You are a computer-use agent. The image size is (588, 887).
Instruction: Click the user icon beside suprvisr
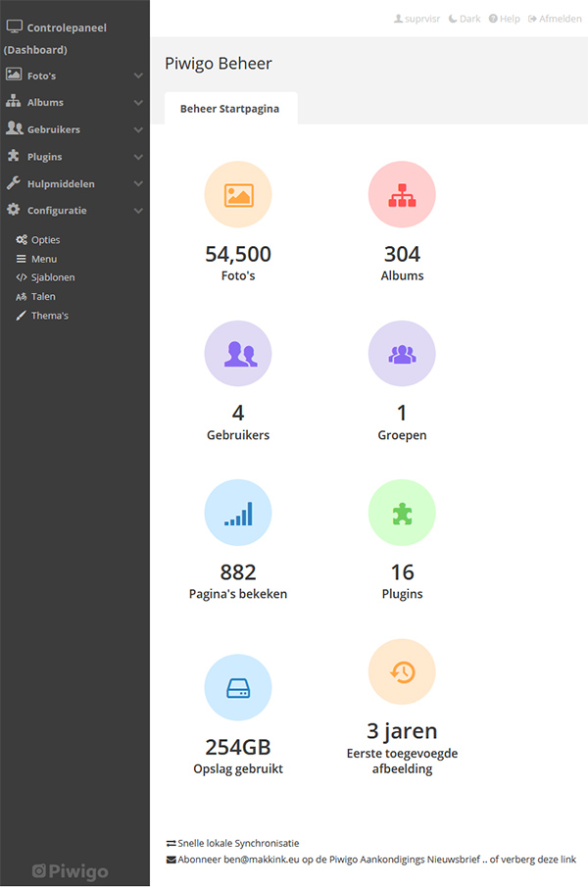click(399, 19)
